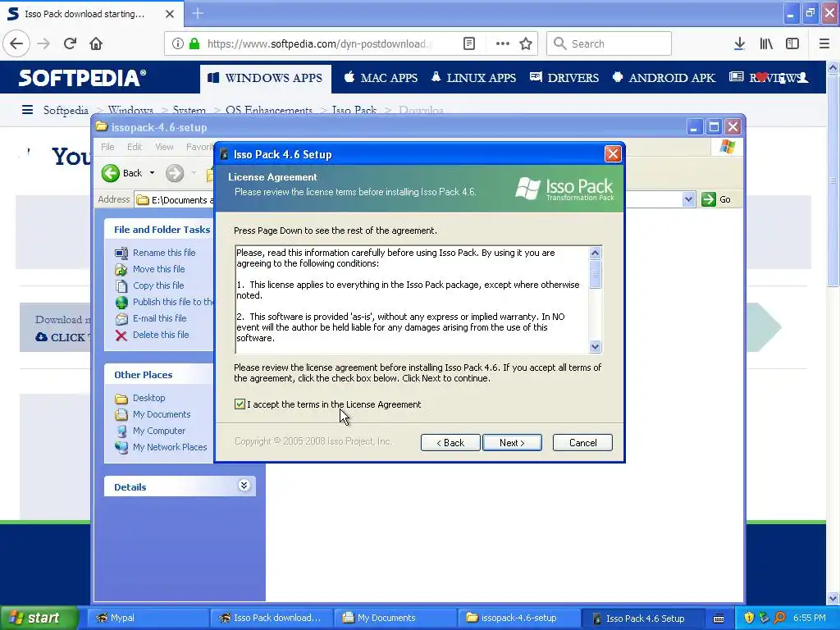Switch to issopack-4.6-setup taskbar item

pyautogui.click(x=518, y=618)
